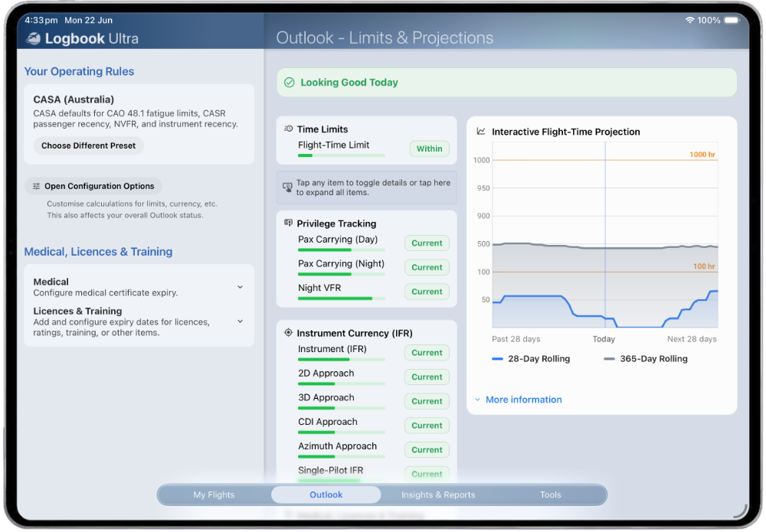
Task: Click the Wi-Fi status icon
Action: [690, 20]
